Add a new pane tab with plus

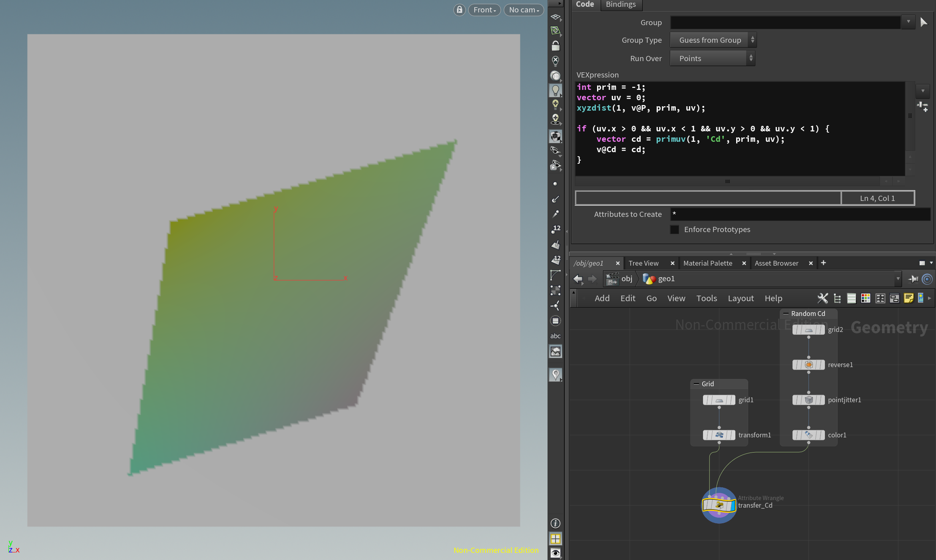click(x=823, y=263)
